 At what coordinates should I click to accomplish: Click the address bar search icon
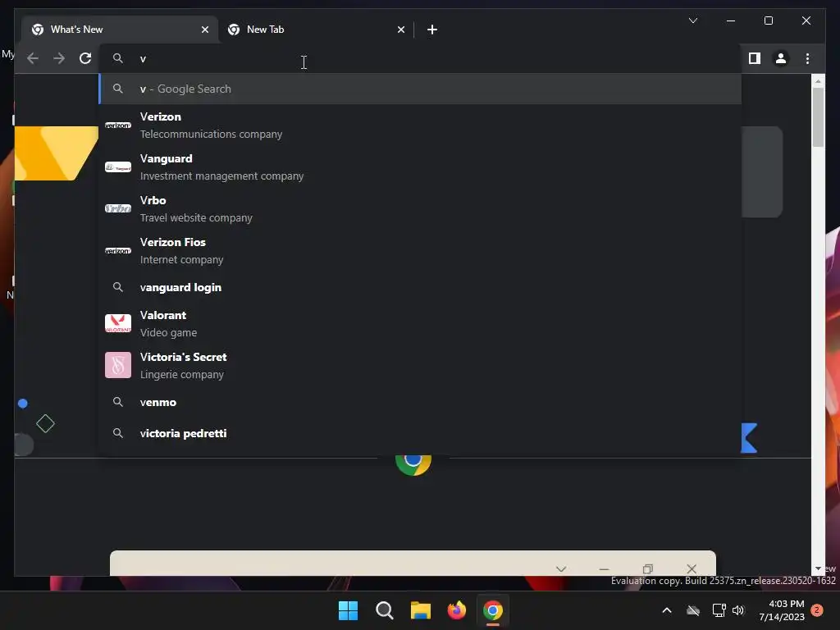pyautogui.click(x=118, y=58)
